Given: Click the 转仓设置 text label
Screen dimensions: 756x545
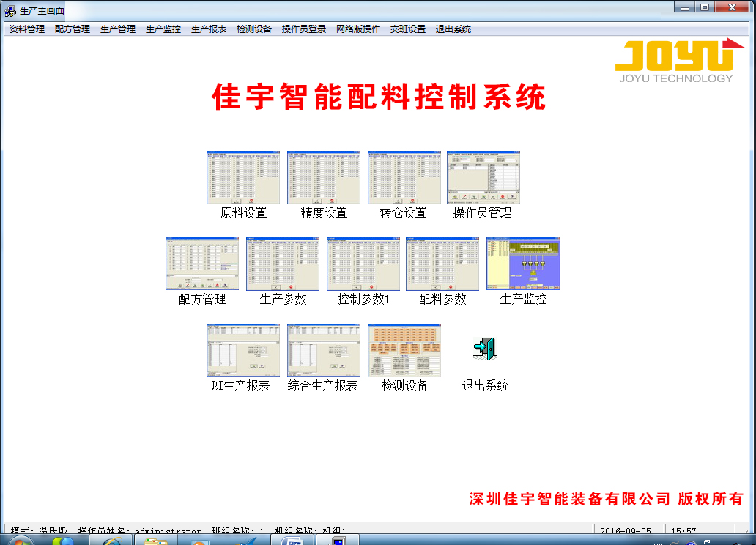Looking at the screenshot, I should (x=403, y=212).
